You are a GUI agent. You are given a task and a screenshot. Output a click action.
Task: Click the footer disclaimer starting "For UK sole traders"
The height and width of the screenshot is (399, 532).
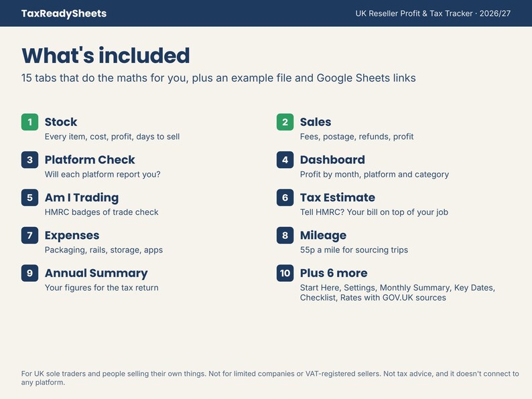tap(270, 378)
